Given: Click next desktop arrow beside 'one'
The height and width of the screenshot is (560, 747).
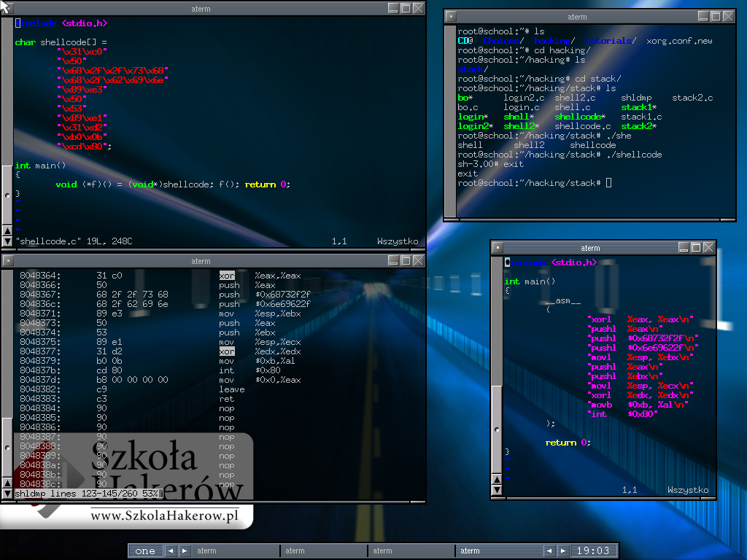Looking at the screenshot, I should click(185, 551).
